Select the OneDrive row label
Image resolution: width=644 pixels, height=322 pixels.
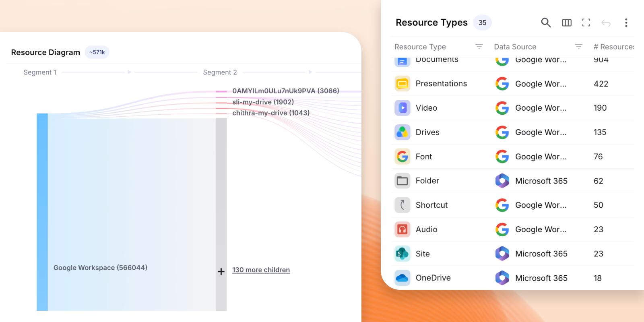pos(433,278)
